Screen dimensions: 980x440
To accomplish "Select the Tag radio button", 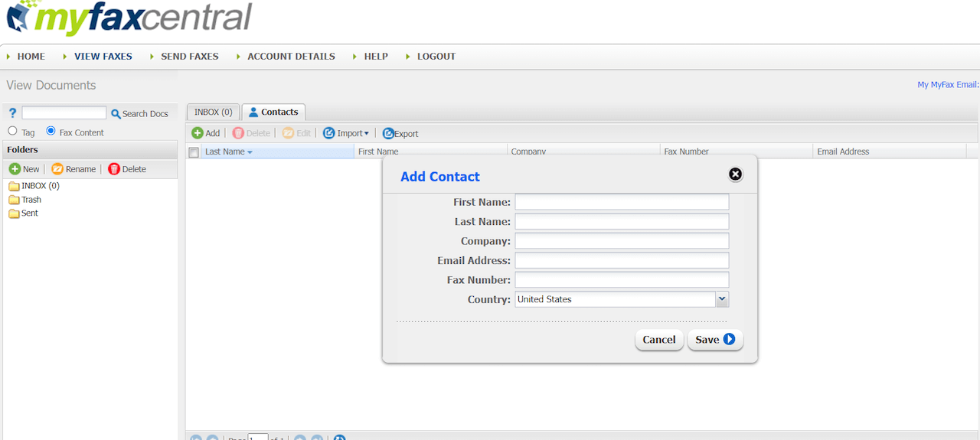I will (x=12, y=131).
